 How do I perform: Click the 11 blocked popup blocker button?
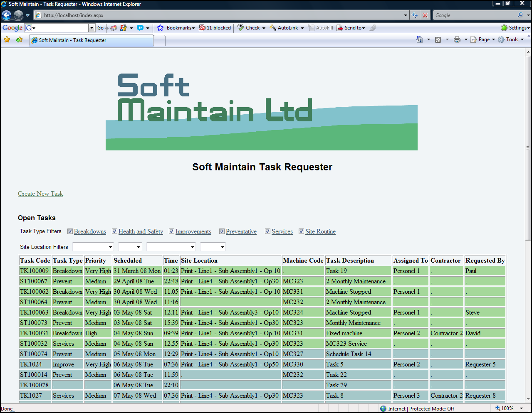215,28
